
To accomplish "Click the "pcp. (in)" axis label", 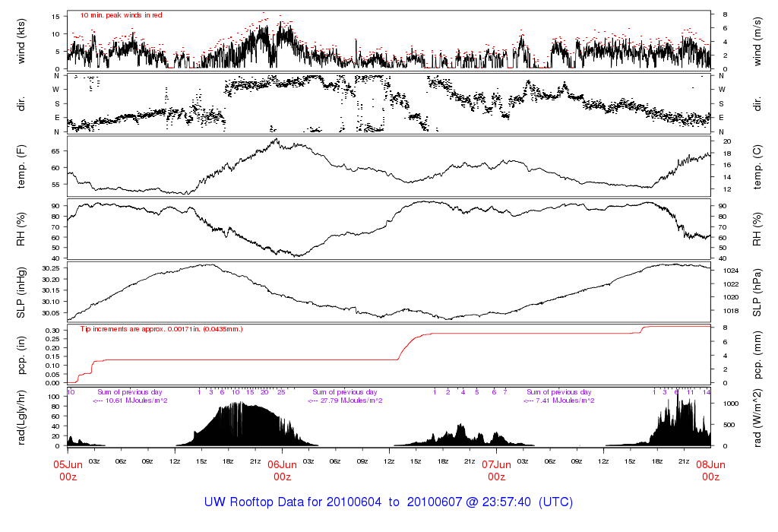I will [21, 356].
